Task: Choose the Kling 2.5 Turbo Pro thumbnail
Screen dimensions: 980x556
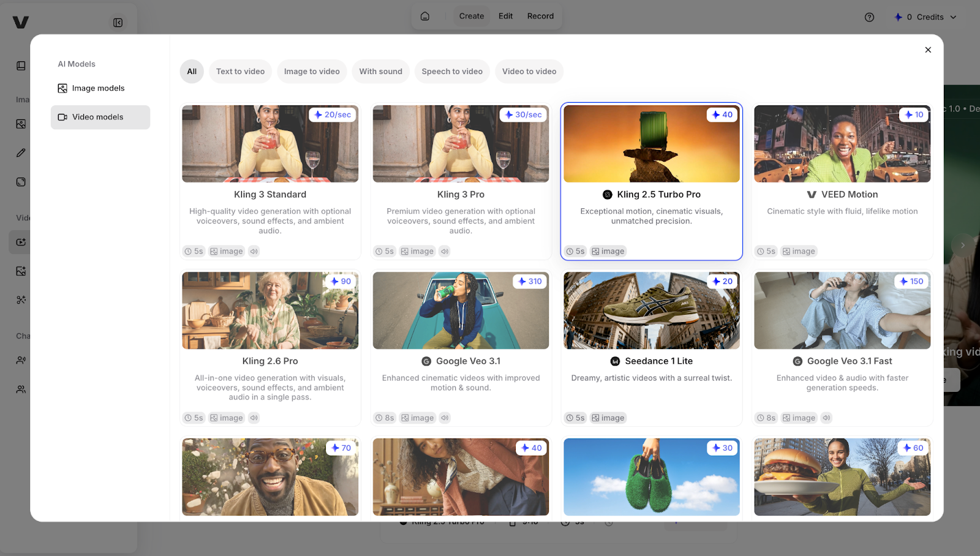Action: pyautogui.click(x=652, y=144)
